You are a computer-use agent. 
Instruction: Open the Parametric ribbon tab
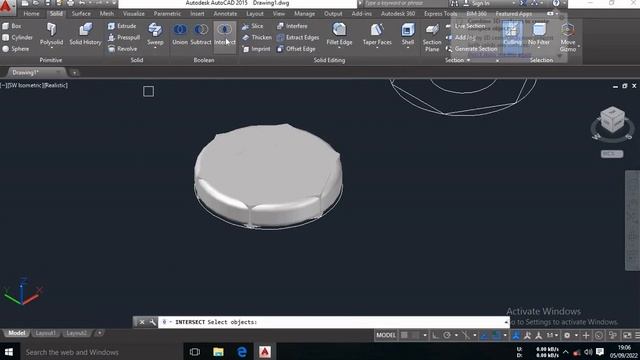coord(167,13)
